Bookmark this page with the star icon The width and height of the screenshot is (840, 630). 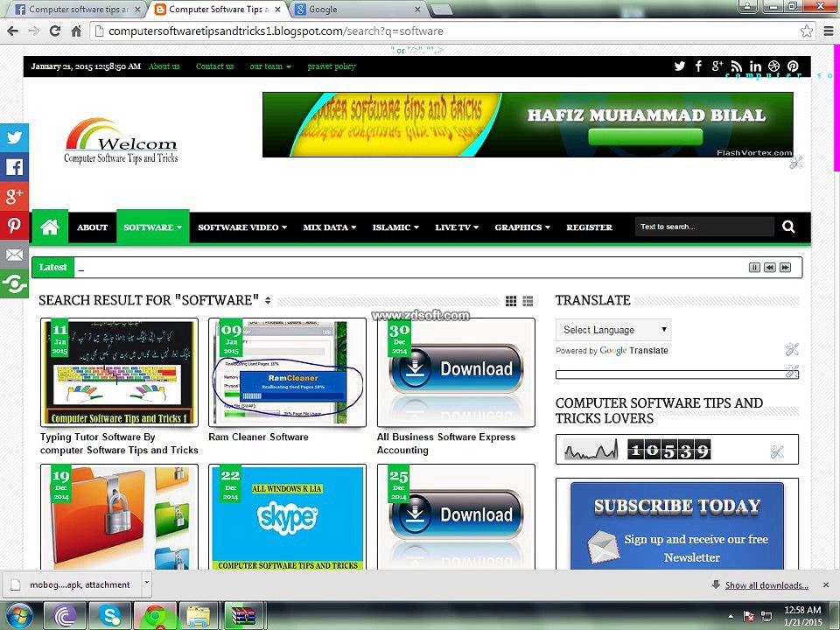pos(806,31)
